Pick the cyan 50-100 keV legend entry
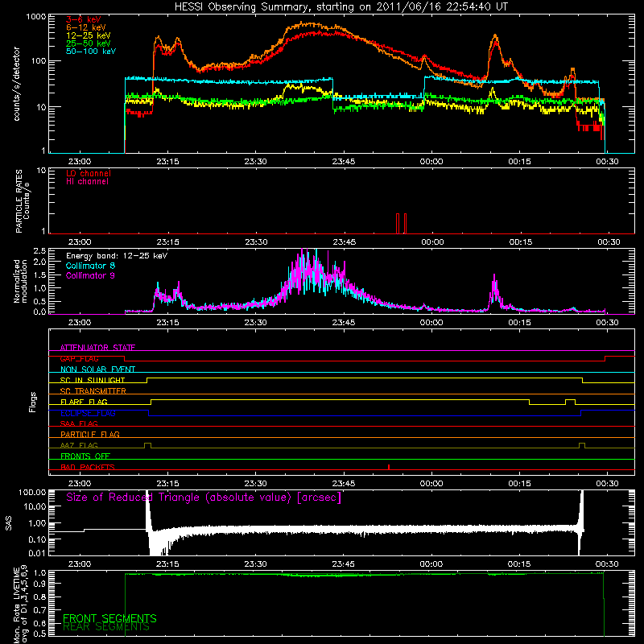644x644 pixels. (x=91, y=52)
